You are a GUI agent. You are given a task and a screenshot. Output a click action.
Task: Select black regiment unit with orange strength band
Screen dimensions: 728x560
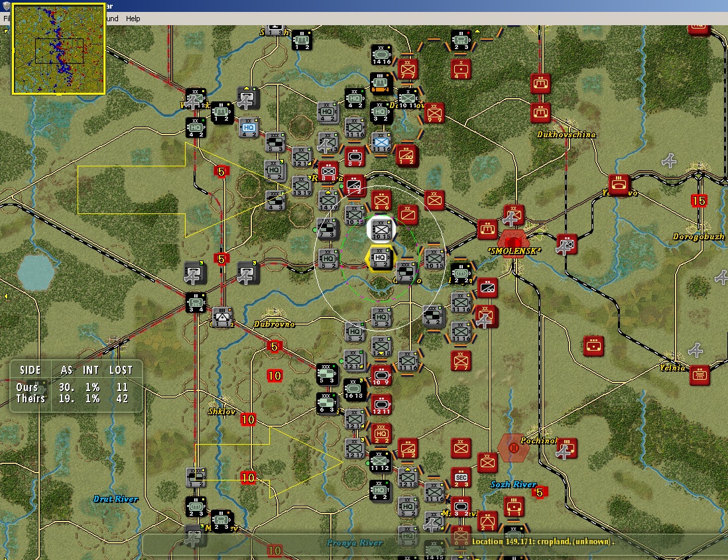(381, 84)
